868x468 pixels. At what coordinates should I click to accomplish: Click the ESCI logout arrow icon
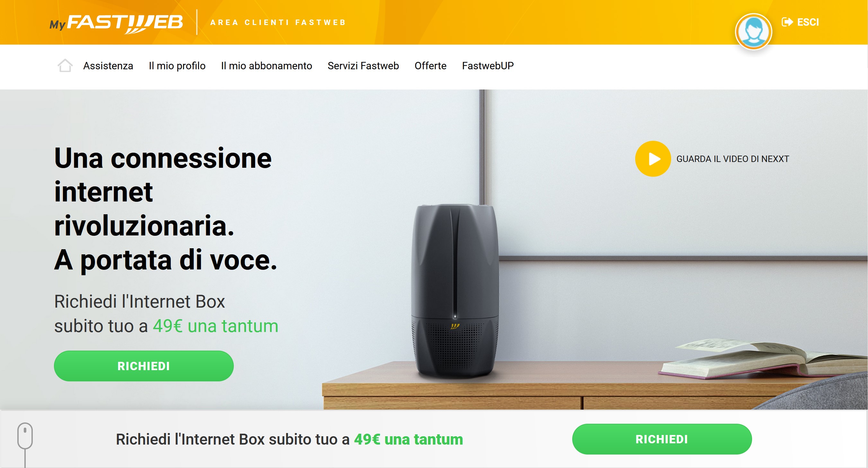[787, 22]
